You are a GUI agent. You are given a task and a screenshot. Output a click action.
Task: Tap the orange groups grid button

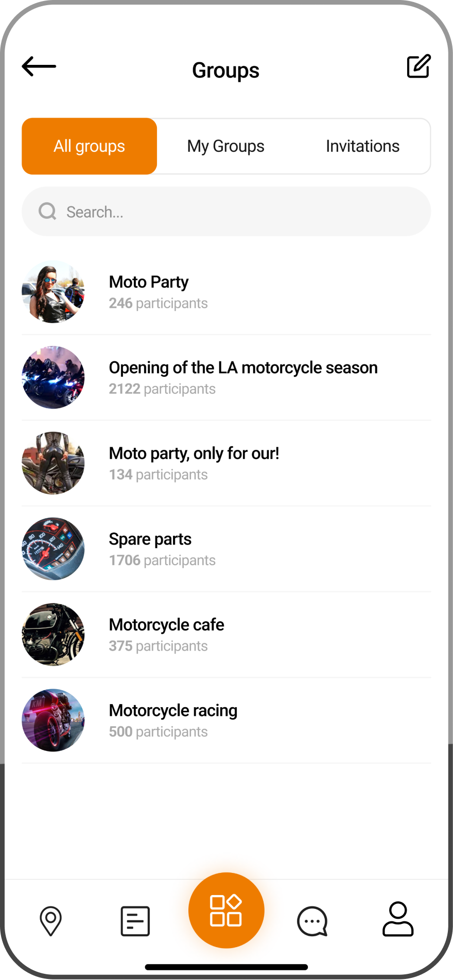coord(226,910)
